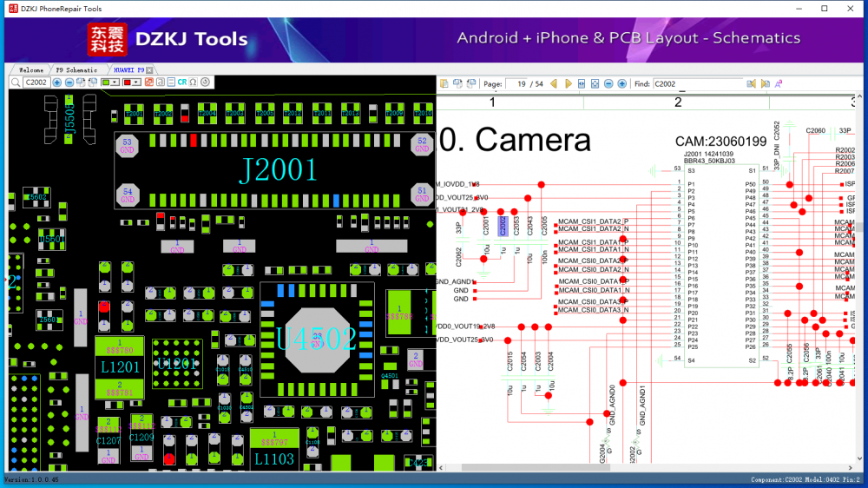Image resolution: width=868 pixels, height=488 pixels.
Task: Click the Version 1.0.0.45 status text
Action: [x=31, y=479]
